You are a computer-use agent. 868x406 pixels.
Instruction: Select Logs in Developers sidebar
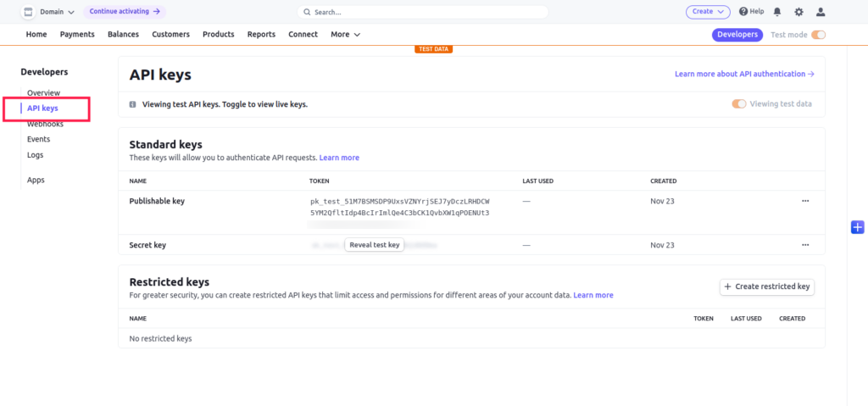(x=35, y=154)
